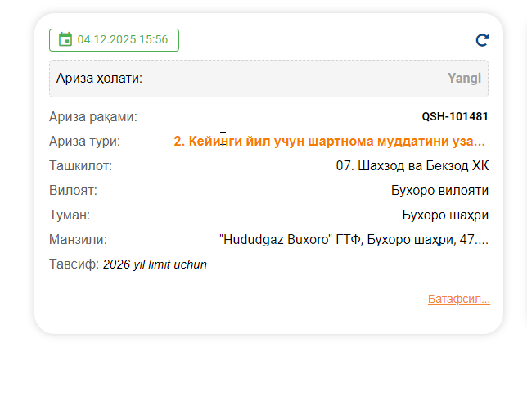Click the refresh arrow icon
The width and height of the screenshot is (527, 420).
[x=482, y=40]
